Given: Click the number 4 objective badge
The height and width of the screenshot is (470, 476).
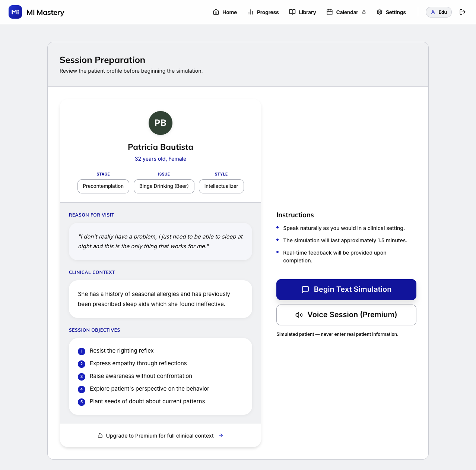Looking at the screenshot, I should click(82, 389).
